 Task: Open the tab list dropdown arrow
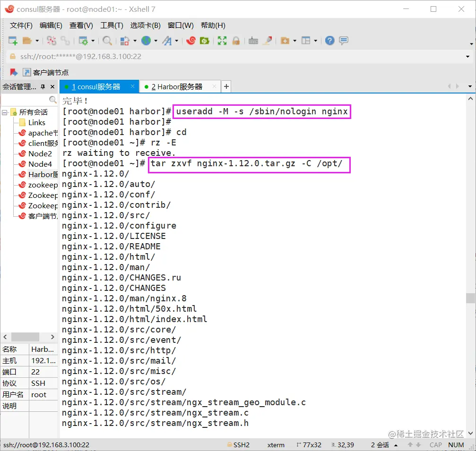tap(470, 86)
